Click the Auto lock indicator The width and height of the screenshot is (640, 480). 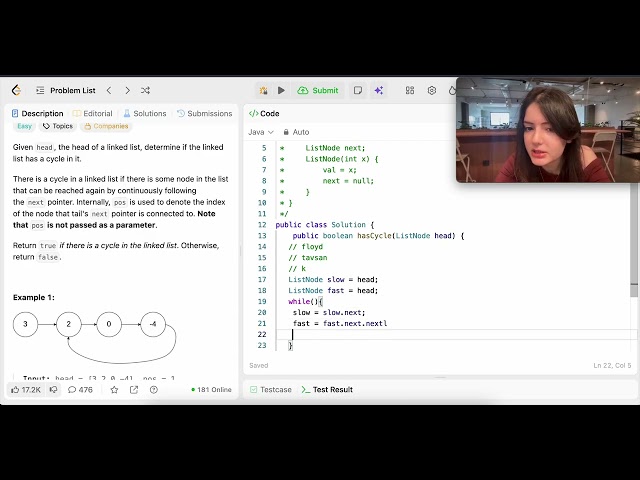click(296, 132)
